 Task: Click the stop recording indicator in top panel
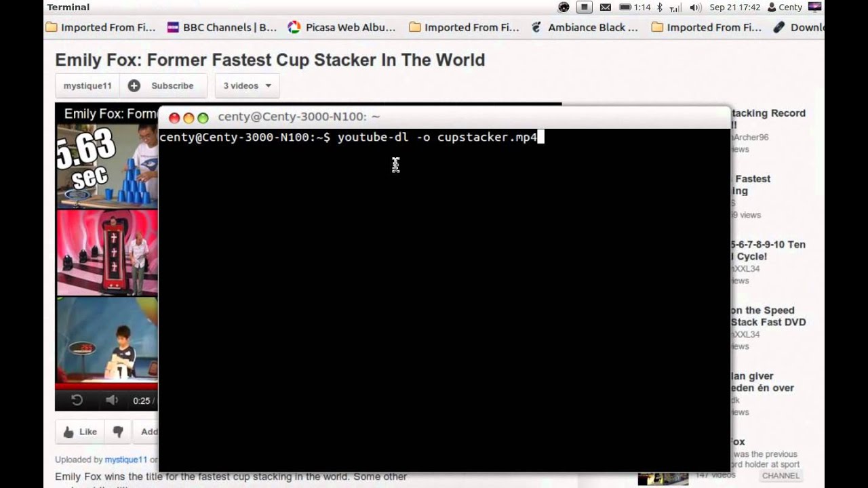click(x=584, y=7)
